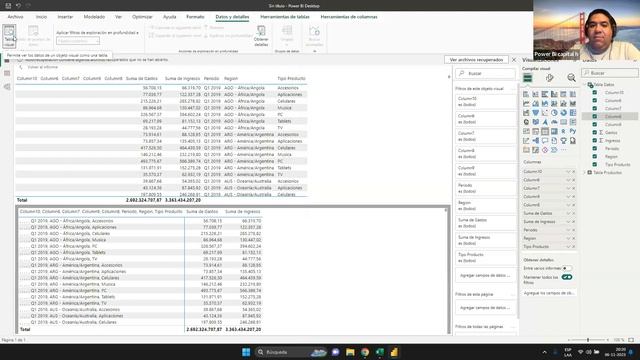Open Chrome from the Windows taskbar
640x360 pixels.
(x=365, y=352)
